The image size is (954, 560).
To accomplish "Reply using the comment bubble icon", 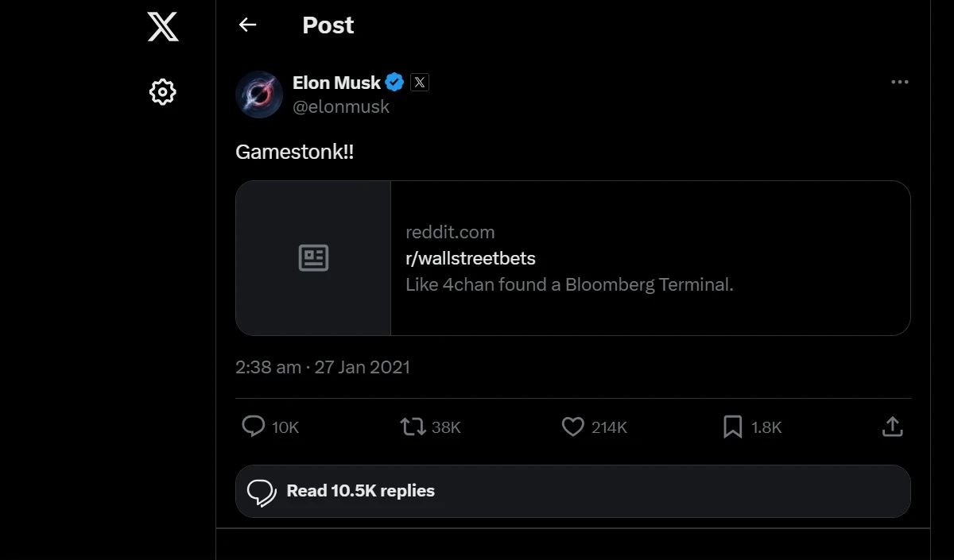I will coord(253,427).
